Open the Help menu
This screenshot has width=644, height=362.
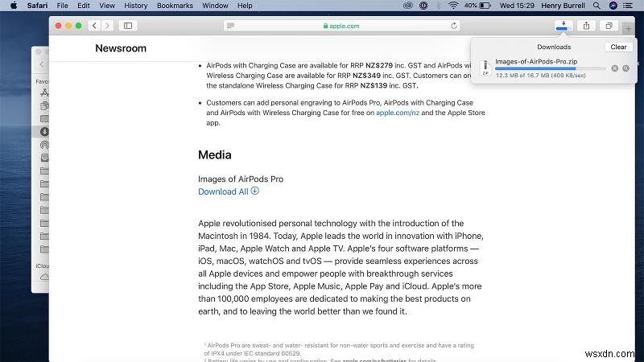[245, 6]
